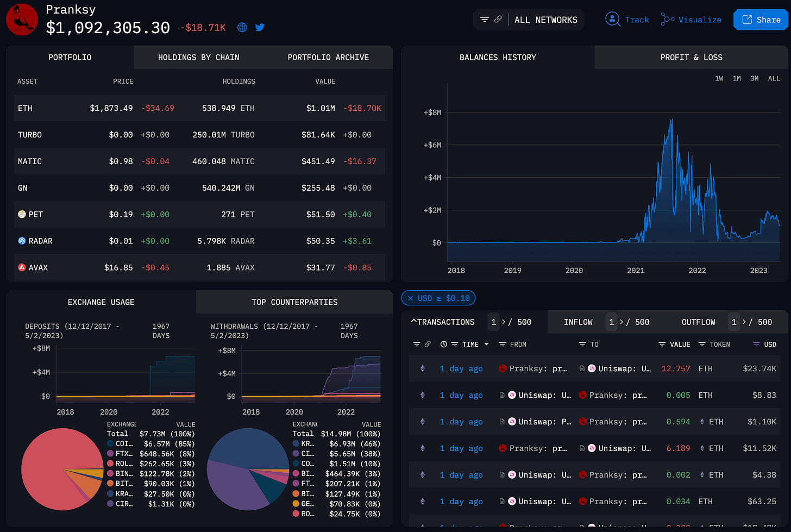
Task: Click the MATIC asset row
Action: coord(199,161)
